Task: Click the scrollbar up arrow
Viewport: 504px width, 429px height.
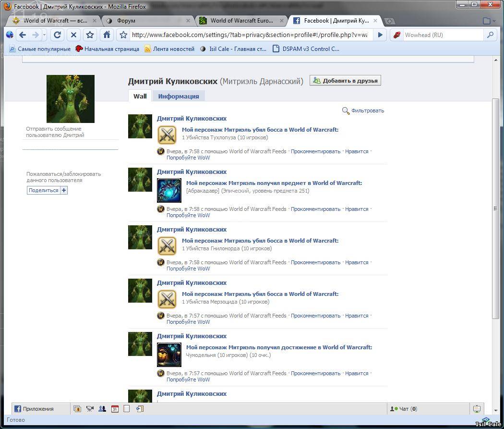Action: point(495,60)
